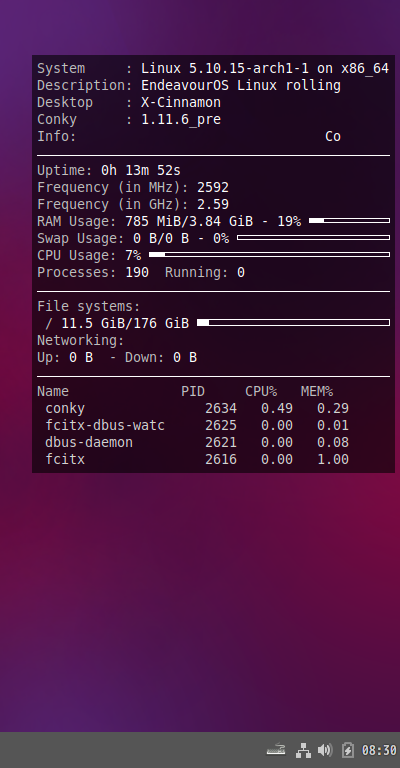The width and height of the screenshot is (400, 768).
Task: Open the fcitx keyboard input tray icon
Action: 276,749
